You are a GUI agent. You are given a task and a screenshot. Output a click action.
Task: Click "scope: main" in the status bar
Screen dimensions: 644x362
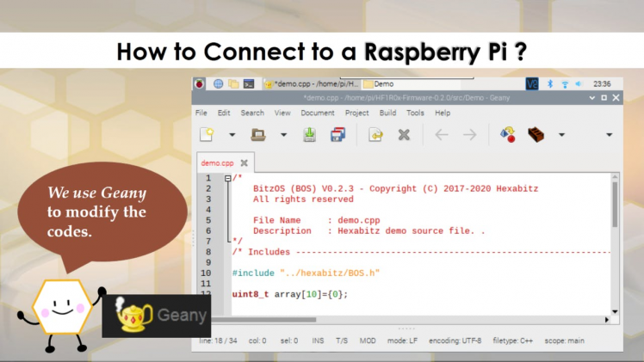click(564, 341)
